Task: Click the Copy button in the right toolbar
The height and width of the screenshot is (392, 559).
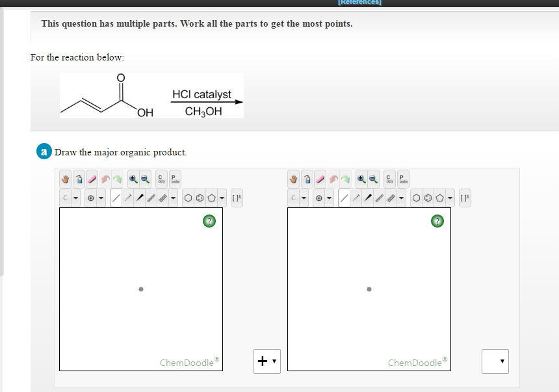Action: [x=389, y=179]
